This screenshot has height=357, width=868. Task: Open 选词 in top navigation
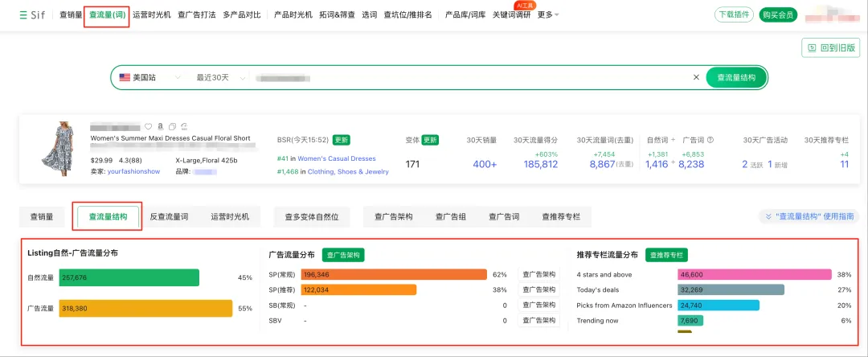click(369, 15)
